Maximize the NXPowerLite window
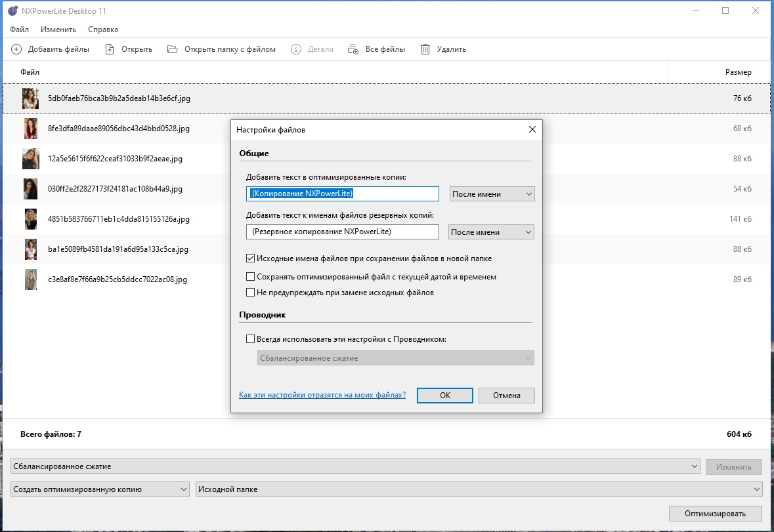774x532 pixels. [x=725, y=11]
